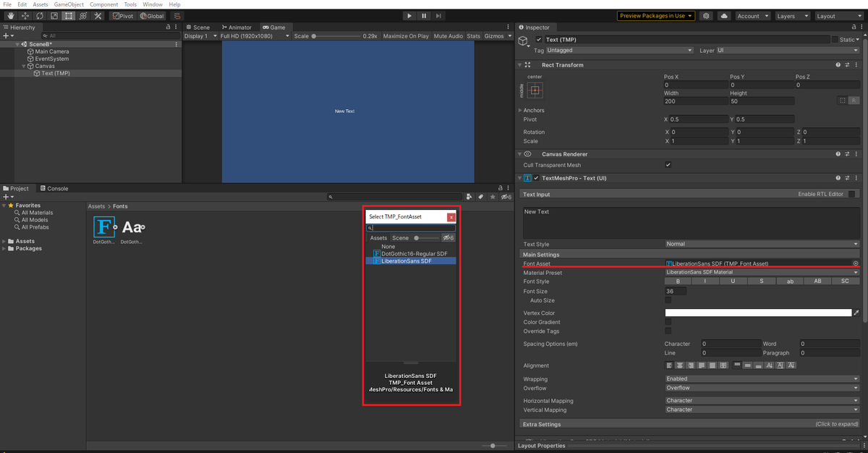Expand the Anchors foldout
The width and height of the screenshot is (868, 453).
(x=520, y=111)
